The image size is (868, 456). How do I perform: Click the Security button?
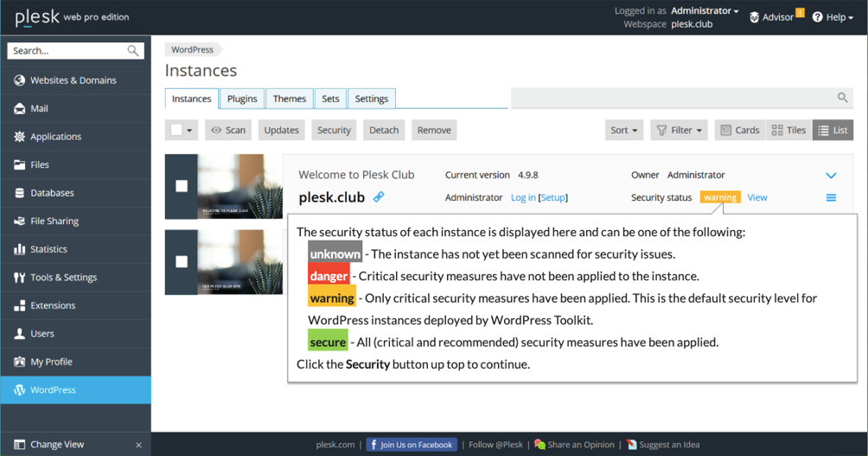(334, 130)
